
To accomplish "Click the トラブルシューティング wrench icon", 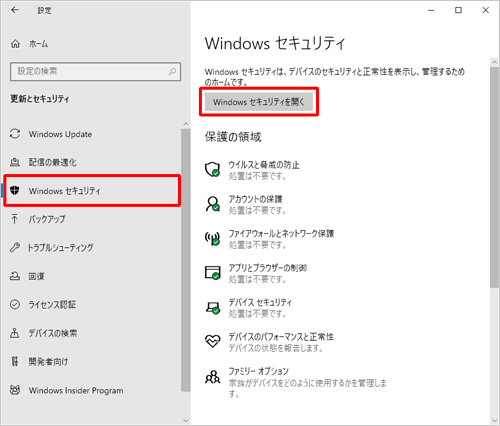I will pos(15,247).
